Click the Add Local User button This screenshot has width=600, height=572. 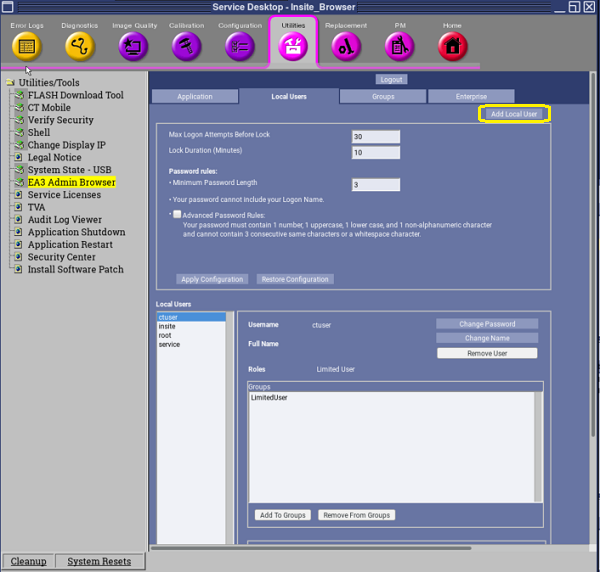514,114
